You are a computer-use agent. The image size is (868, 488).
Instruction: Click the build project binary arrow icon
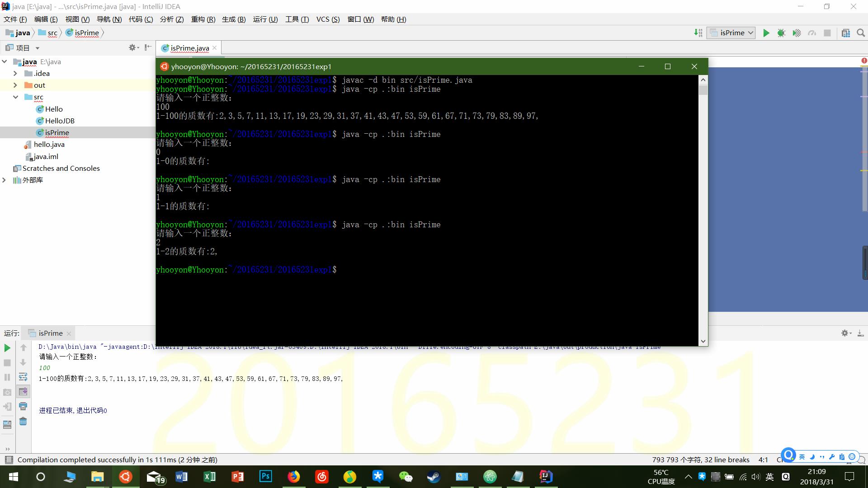[x=698, y=33]
